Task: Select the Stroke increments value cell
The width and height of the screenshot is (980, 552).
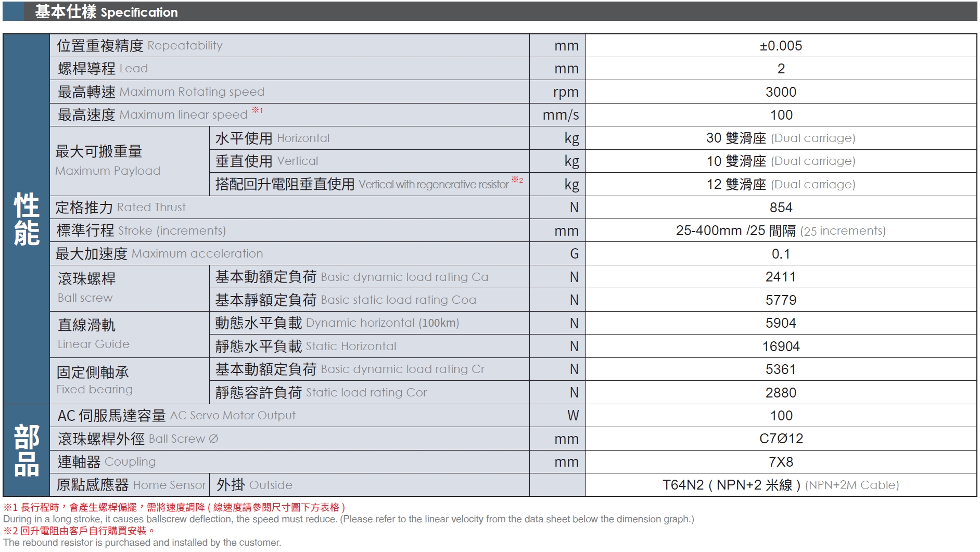Action: click(x=780, y=230)
